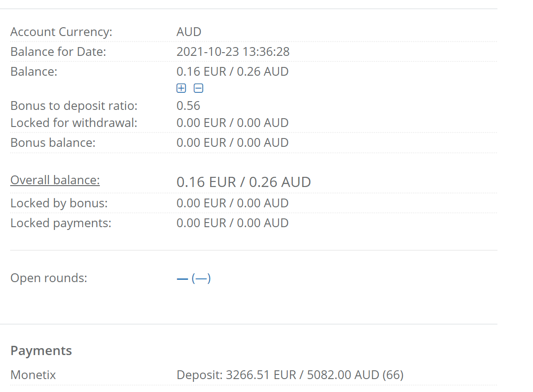The width and height of the screenshot is (533, 392).
Task: Click the Payments section heading
Action: (x=41, y=350)
